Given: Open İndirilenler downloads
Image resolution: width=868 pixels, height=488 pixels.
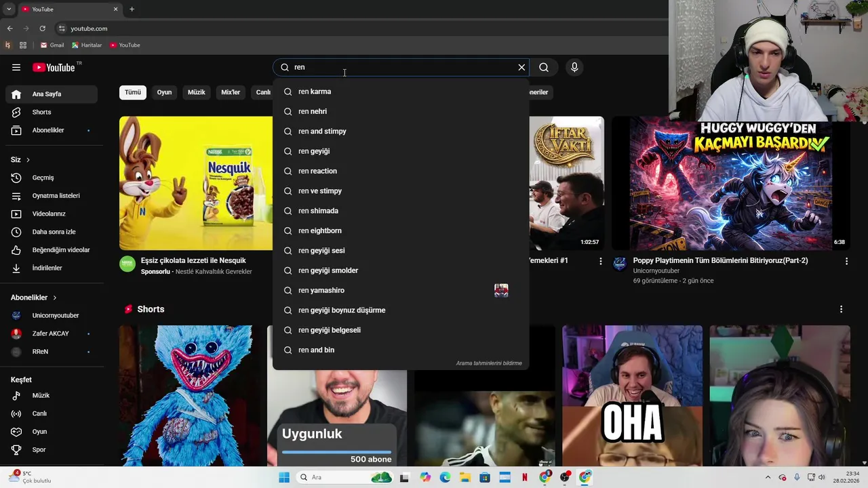Looking at the screenshot, I should (52, 268).
